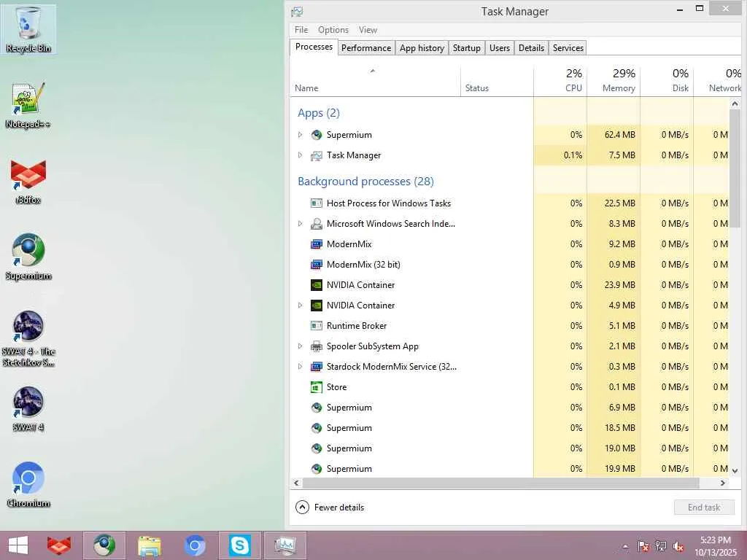Click the vertical scrollbar up arrow
This screenshot has width=747, height=560.
[x=735, y=104]
